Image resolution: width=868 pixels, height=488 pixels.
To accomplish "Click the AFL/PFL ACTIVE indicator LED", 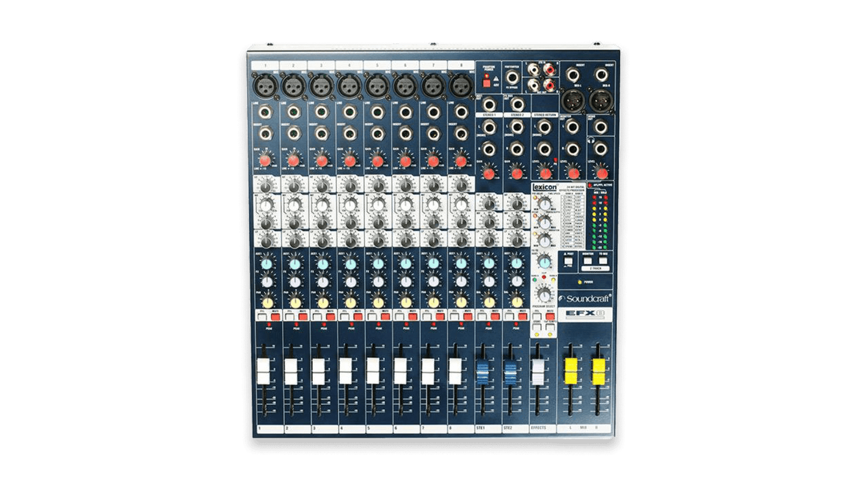I will pos(590,184).
